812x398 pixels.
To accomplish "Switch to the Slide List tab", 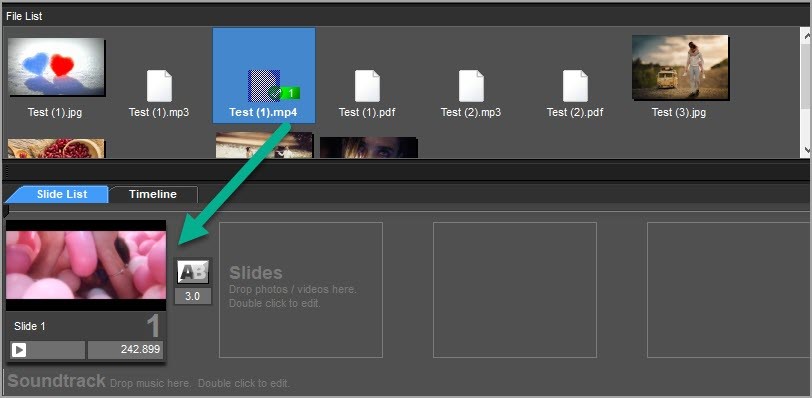I will pos(62,194).
